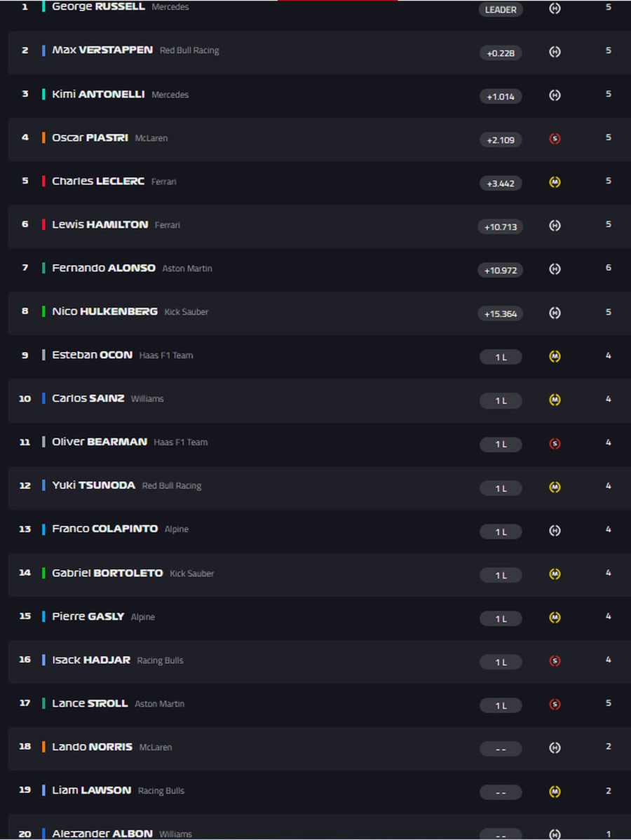Screen dimensions: 631x840
Task: Click the +1.014 gap pill for Antonelli
Action: point(501,96)
